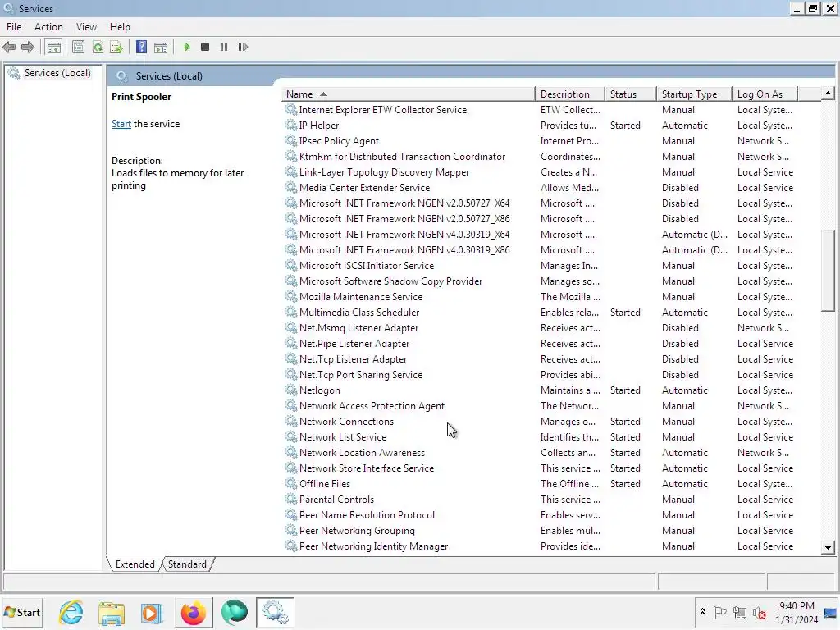Open Windows Media Player taskbar icon

click(152, 612)
